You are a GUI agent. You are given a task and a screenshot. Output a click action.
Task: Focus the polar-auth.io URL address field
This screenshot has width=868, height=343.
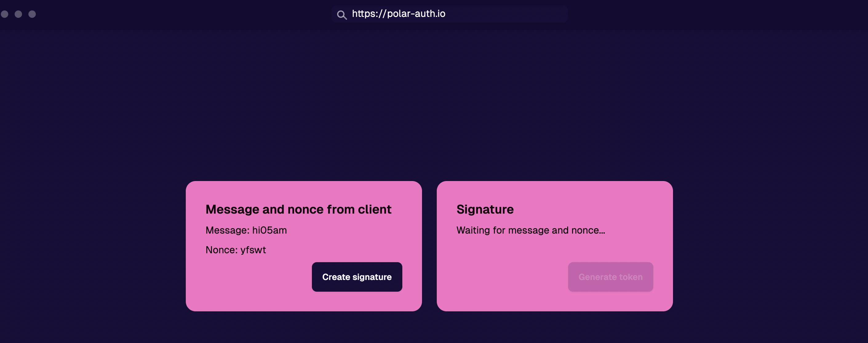coord(449,14)
